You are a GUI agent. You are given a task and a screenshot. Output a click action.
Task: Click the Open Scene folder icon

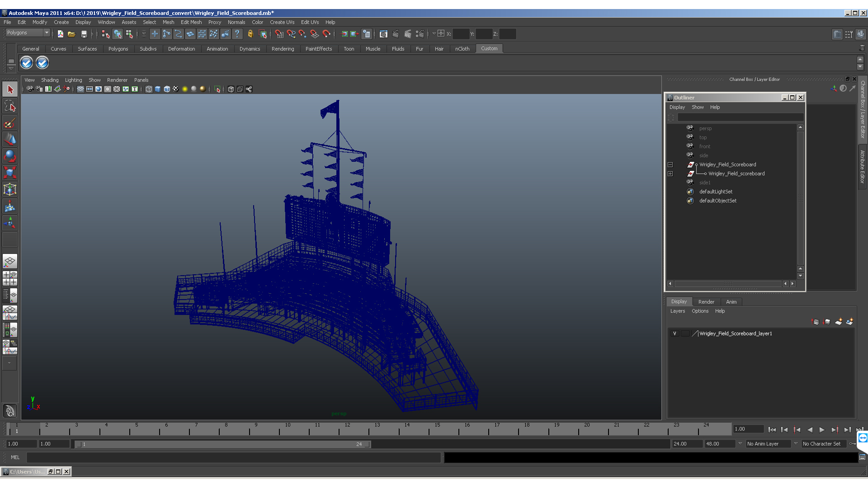(x=71, y=34)
